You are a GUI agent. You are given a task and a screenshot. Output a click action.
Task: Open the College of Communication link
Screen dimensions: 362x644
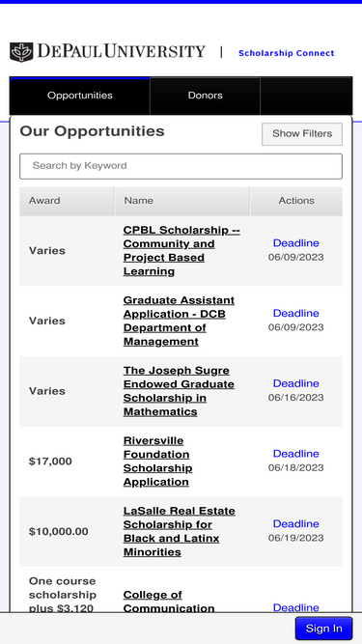169,602
